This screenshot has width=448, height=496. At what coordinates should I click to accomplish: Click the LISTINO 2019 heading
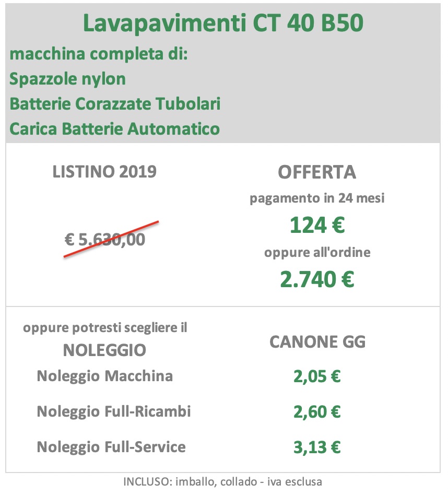coord(104,172)
